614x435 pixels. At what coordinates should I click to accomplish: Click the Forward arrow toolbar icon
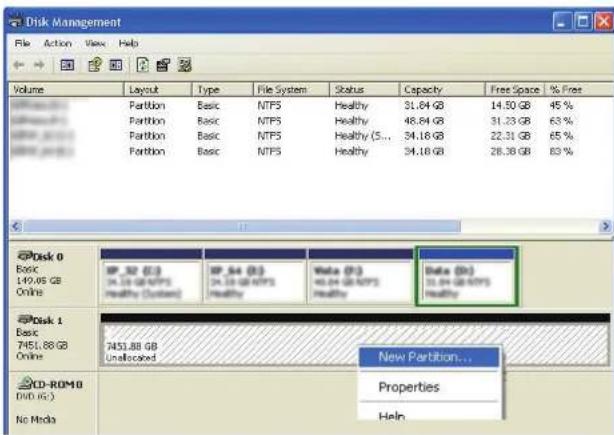click(x=39, y=65)
